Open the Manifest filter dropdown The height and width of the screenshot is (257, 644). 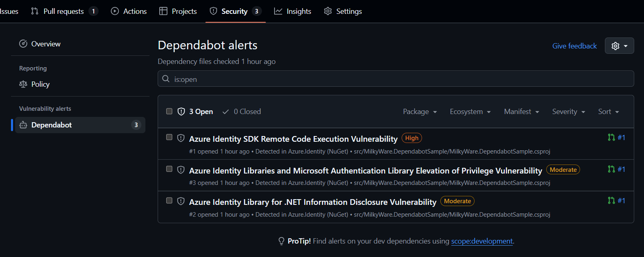tap(521, 112)
